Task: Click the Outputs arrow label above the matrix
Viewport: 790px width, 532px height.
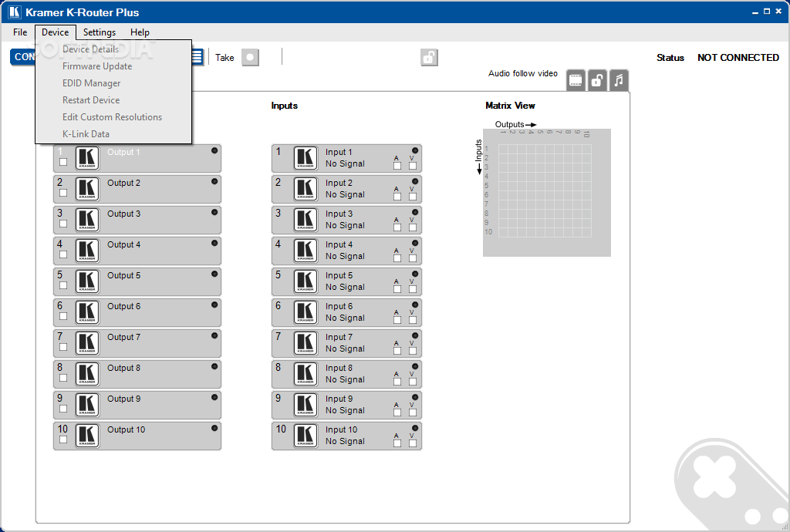Action: coord(515,124)
